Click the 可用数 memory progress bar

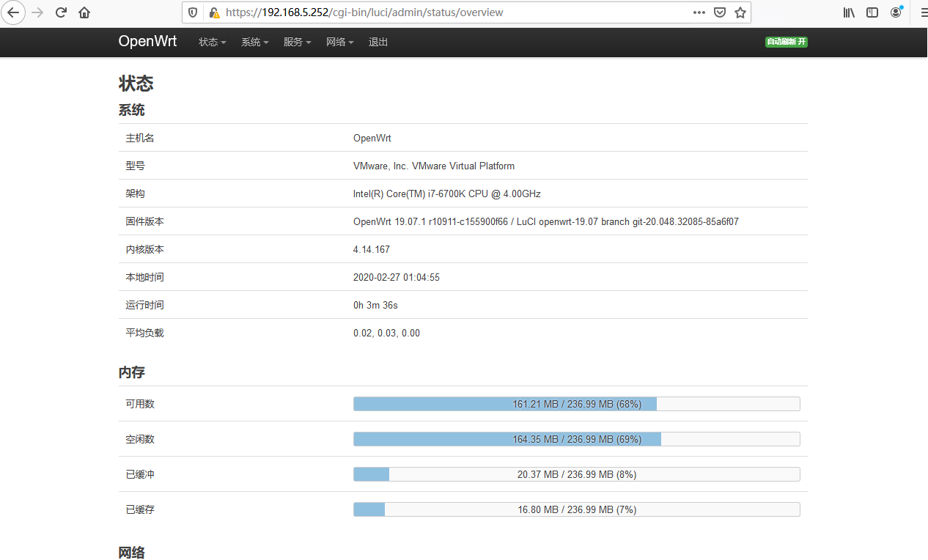click(x=577, y=403)
